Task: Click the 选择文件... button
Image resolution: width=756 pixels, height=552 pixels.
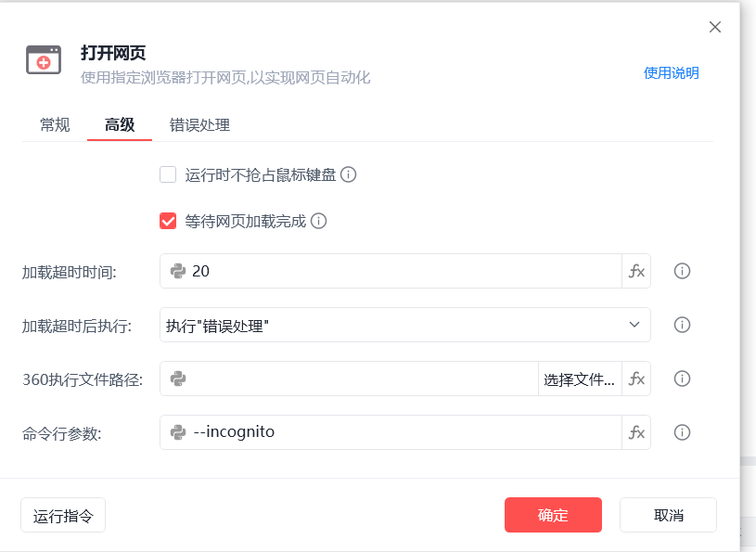Action: pyautogui.click(x=580, y=379)
